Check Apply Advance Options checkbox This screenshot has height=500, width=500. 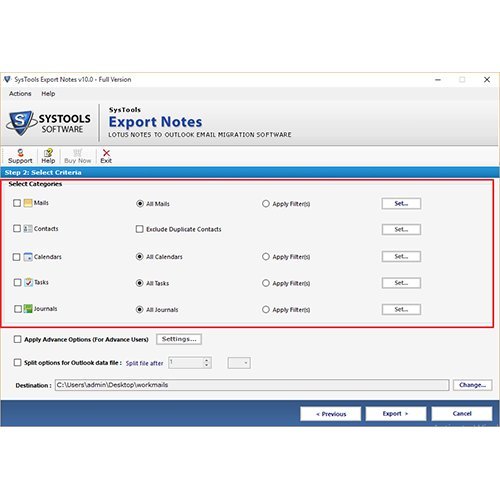click(17, 339)
